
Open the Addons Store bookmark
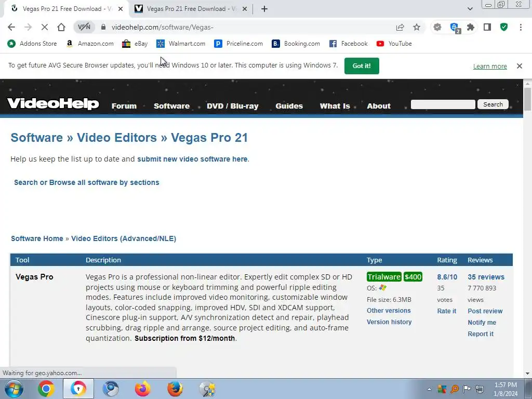coord(32,44)
